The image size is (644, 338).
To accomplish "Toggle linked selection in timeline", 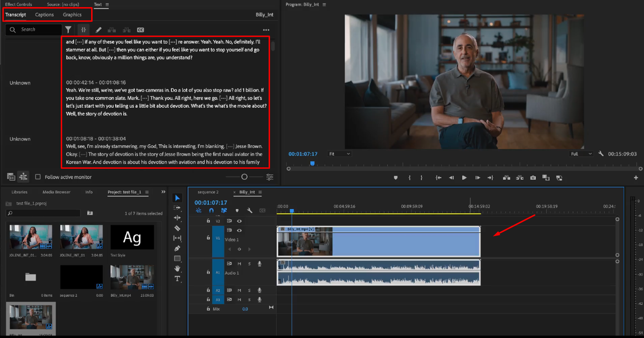I will 224,211.
